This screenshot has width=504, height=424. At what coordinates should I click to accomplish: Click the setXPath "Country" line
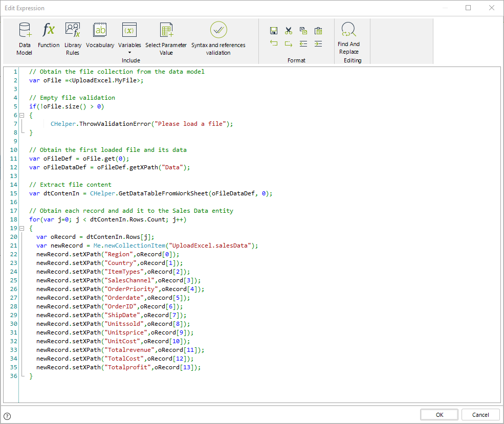109,263
